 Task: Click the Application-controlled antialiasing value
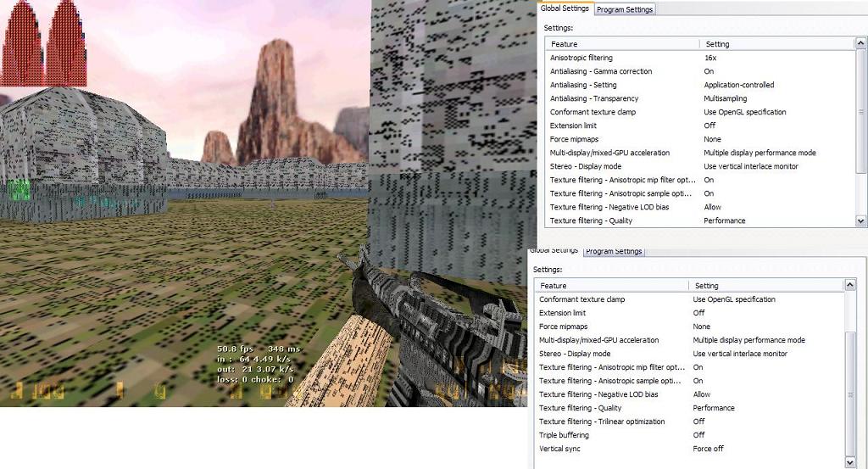coord(739,85)
